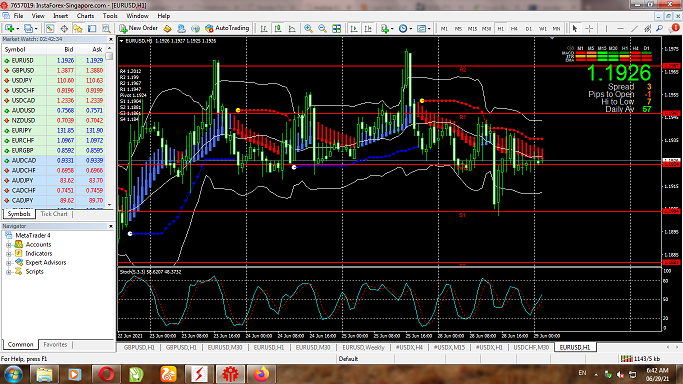Zoom out on the chart
Screen dimensions: 683x384
click(x=322, y=28)
